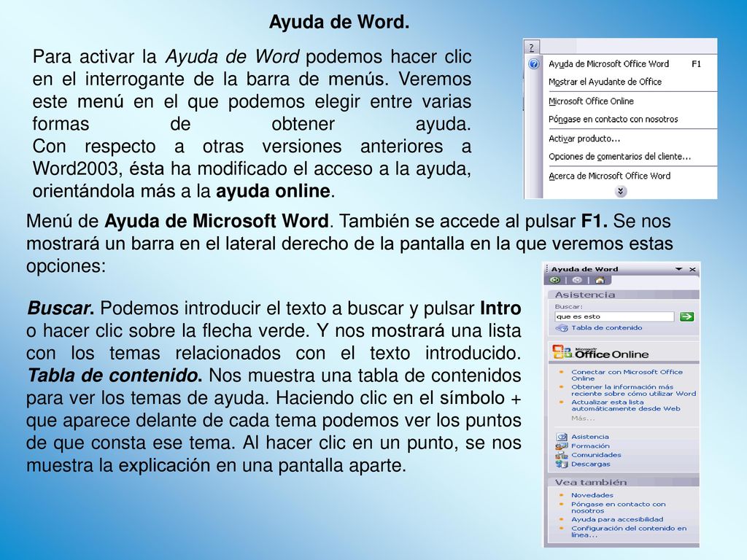Click the blue help question mark icon

[x=534, y=64]
